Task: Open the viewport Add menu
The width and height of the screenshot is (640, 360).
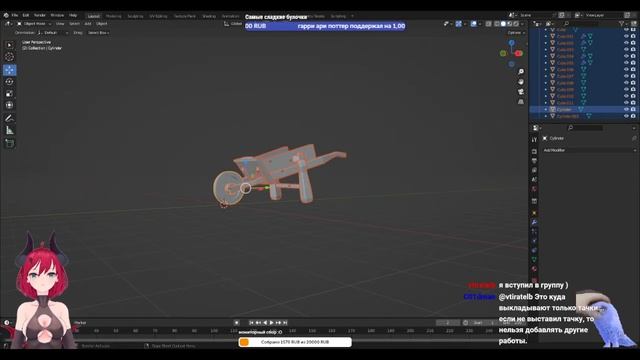Action: click(x=88, y=24)
